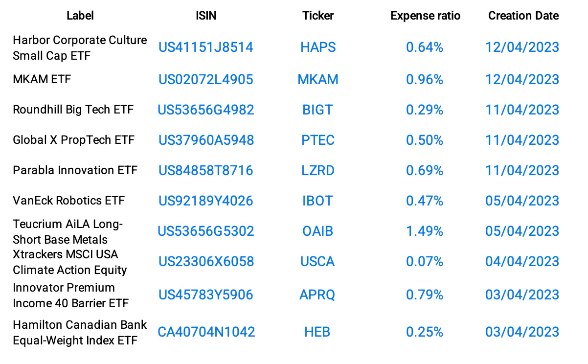
Task: Click the HEB ticker link
Action: click(x=317, y=332)
